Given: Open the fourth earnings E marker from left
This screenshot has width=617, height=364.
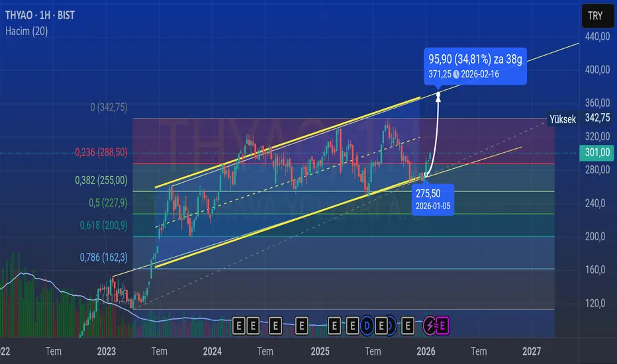Looking at the screenshot, I should [x=302, y=326].
